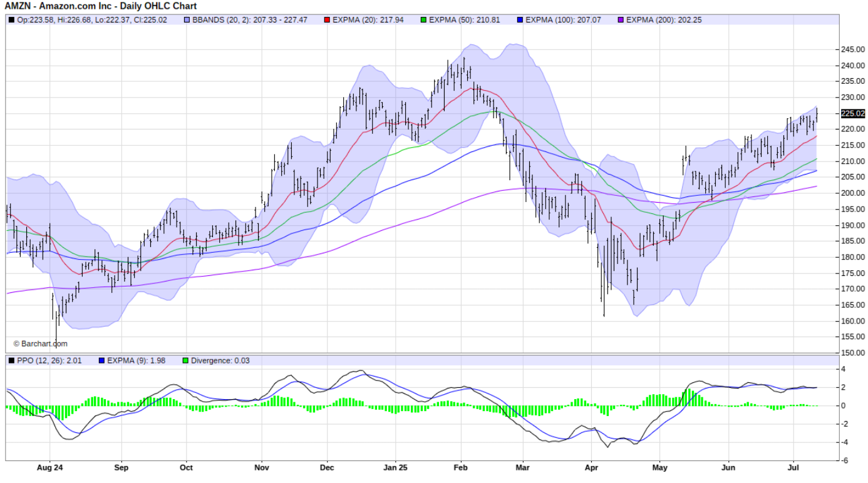This screenshot has width=868, height=483.
Task: Select the 'EXPMA (20): 217.94' legend text
Action: pyautogui.click(x=368, y=20)
